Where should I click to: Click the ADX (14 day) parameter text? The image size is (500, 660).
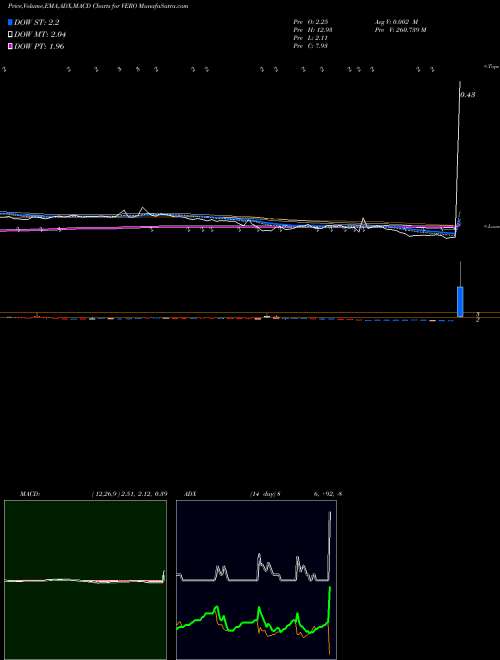point(265,493)
